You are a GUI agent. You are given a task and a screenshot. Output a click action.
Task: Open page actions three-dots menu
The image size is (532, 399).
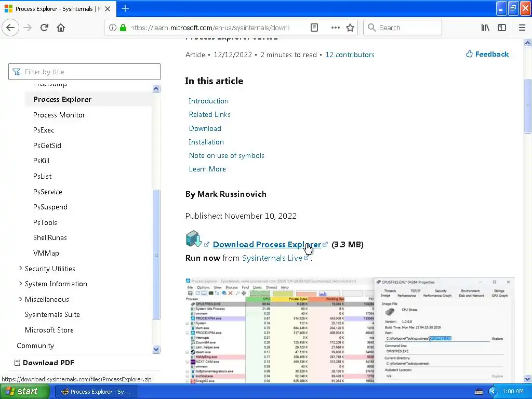click(x=335, y=28)
